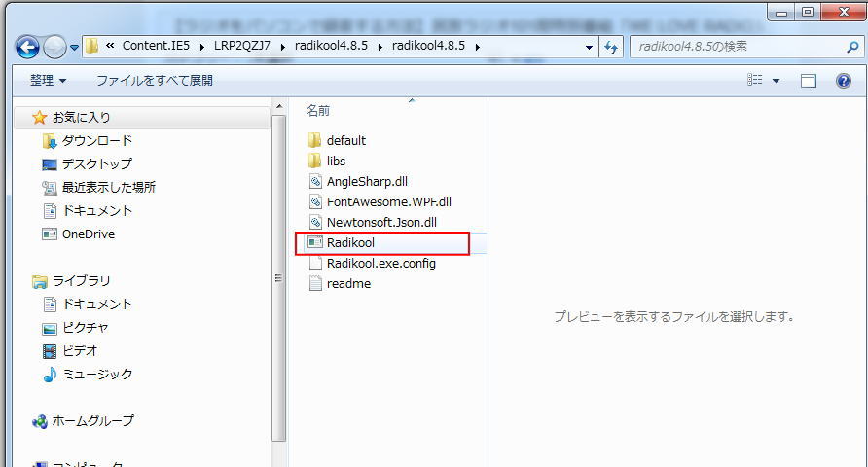Expand arrow after Content.IE5 breadcrumb
868x467 pixels.
point(202,47)
